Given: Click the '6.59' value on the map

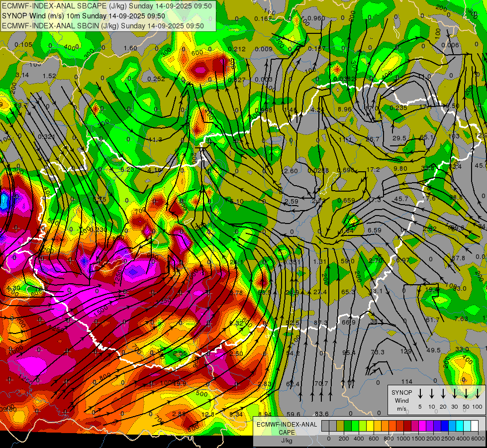Looking at the screenshot, I should (374, 230).
